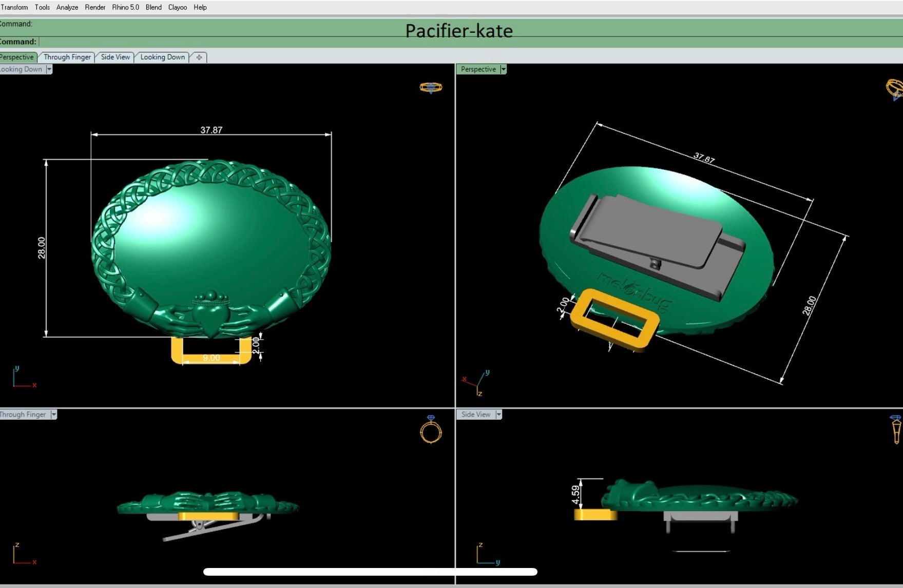Image resolution: width=903 pixels, height=588 pixels.
Task: Open the Through Finger viewport dropdown arrow
Action: pyautogui.click(x=53, y=415)
